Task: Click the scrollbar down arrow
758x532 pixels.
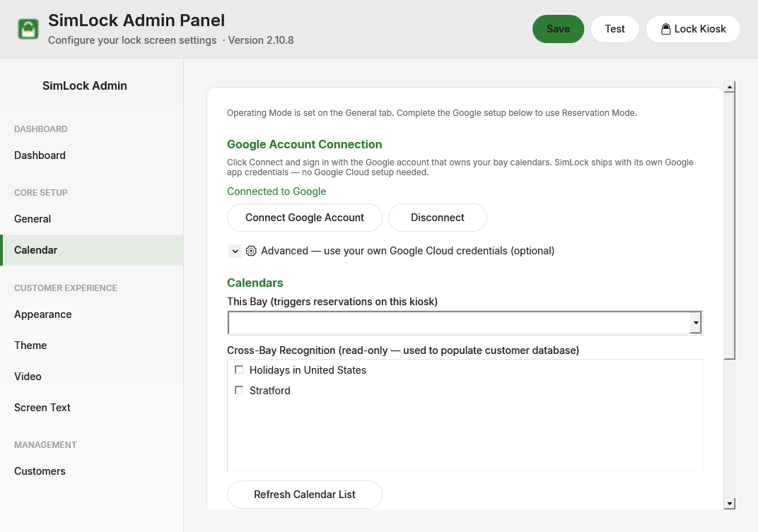Action: click(730, 504)
